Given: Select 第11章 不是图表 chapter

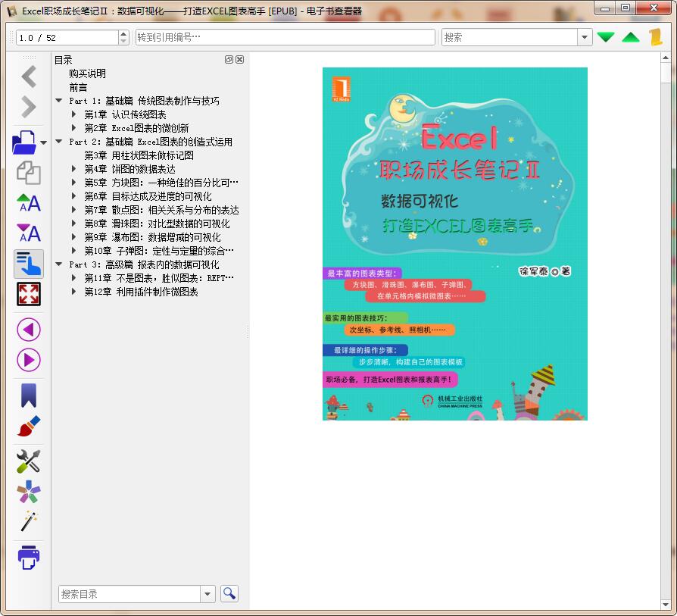Looking at the screenshot, I should [159, 278].
